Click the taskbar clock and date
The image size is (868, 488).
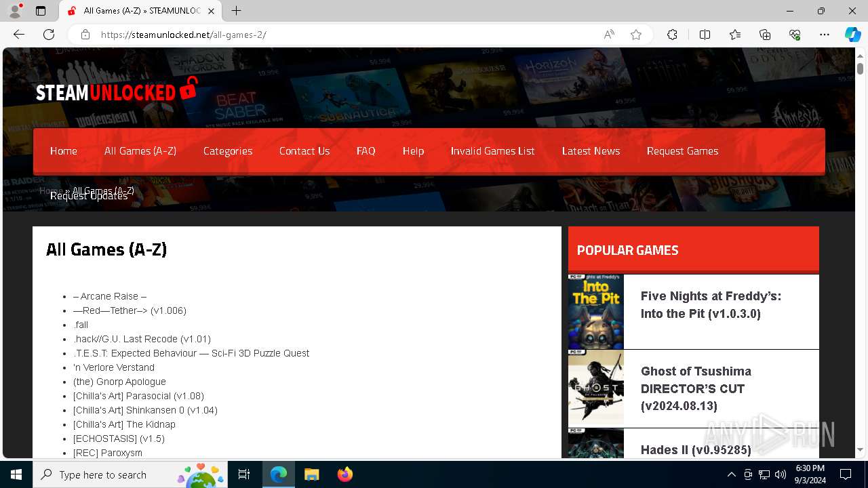[810, 474]
